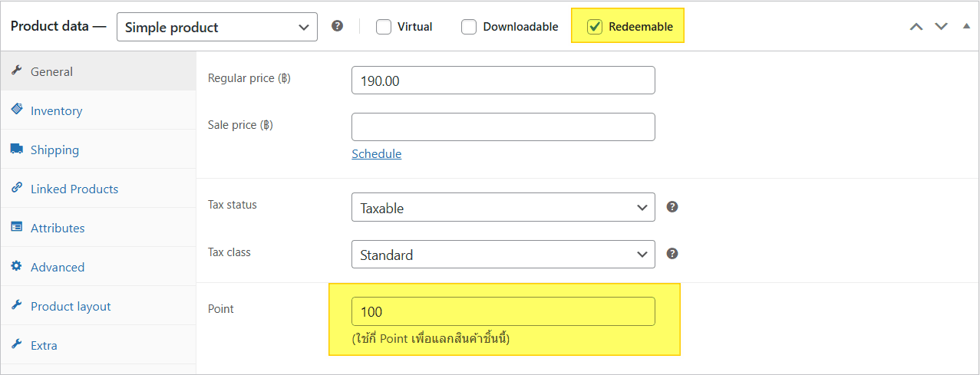Collapse the Product data panel with triangle toggle
980x375 pixels.
(966, 26)
